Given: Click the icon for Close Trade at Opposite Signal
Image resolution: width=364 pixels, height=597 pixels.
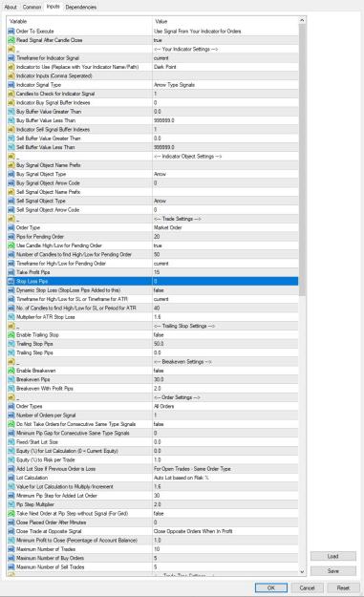Looking at the screenshot, I should point(11,531).
